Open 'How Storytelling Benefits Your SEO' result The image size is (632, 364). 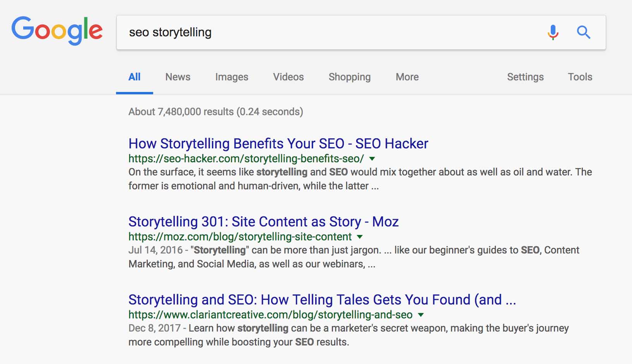click(278, 144)
